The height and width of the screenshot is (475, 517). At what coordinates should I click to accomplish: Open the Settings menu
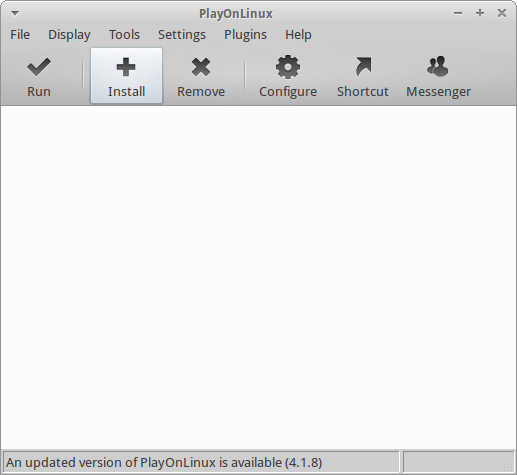182,35
